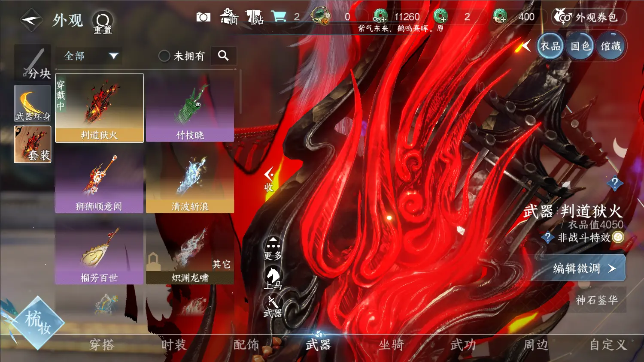The height and width of the screenshot is (362, 644).
Task: Open the 更多 more options icon
Action: [273, 248]
